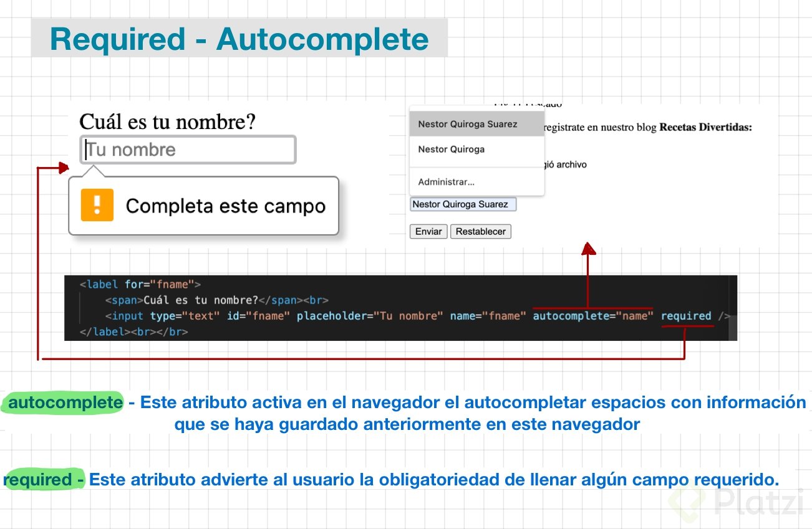Focus the "Tu nombre" placeholder text field

188,150
